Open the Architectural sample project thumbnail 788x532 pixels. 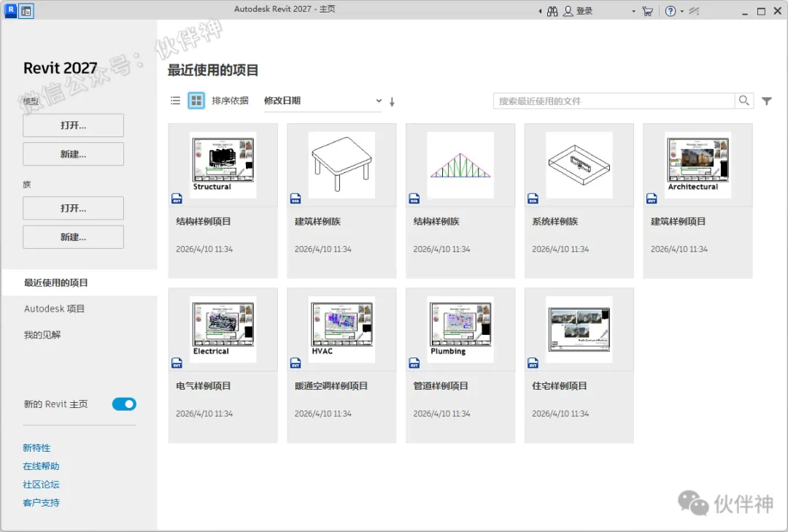point(698,165)
